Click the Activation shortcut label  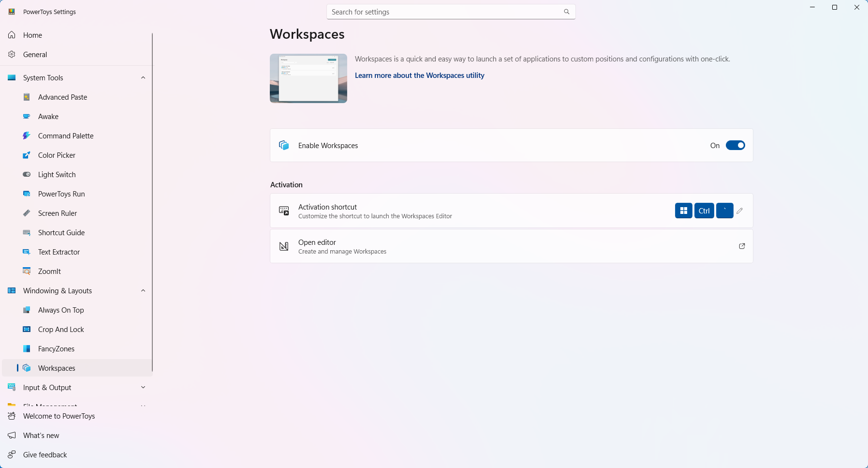click(327, 207)
